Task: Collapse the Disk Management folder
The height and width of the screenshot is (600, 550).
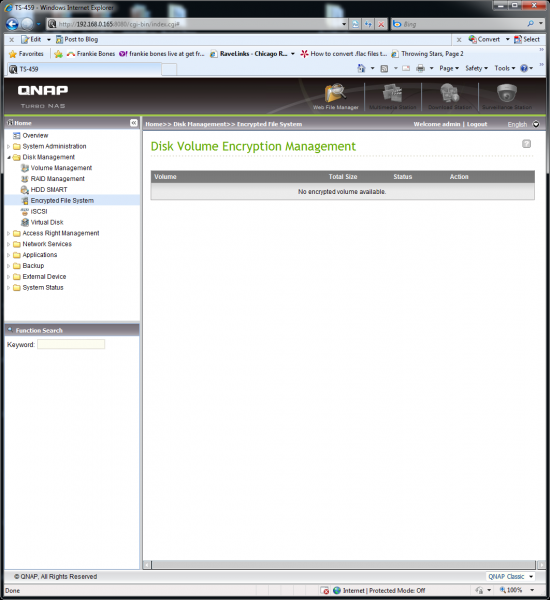Action: click(x=8, y=157)
